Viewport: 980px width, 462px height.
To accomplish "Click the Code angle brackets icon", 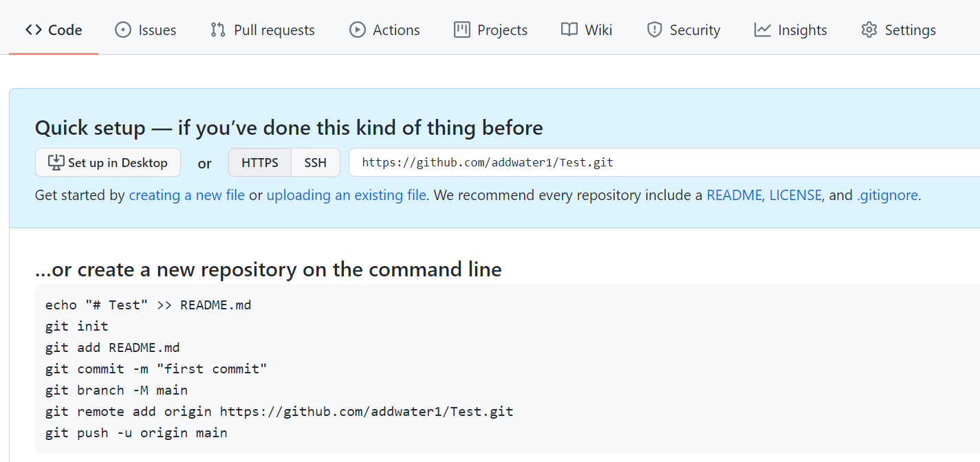I will (x=34, y=30).
